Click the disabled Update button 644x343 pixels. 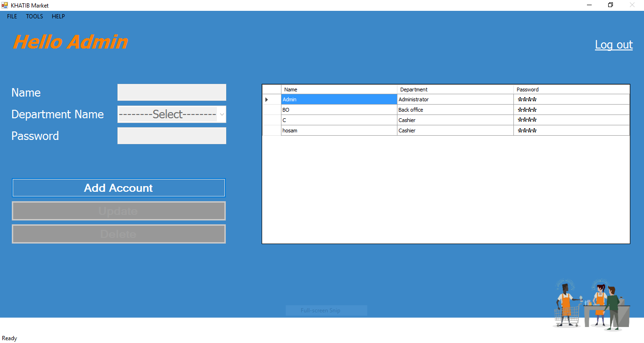click(118, 211)
